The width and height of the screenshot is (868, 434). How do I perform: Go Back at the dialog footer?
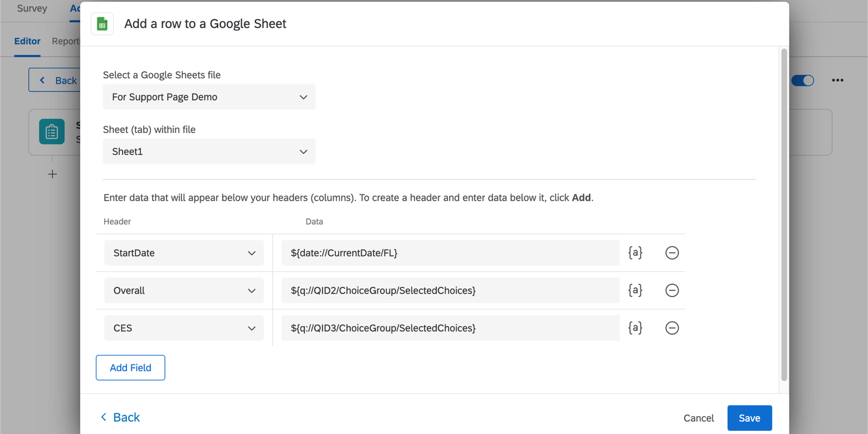point(120,417)
